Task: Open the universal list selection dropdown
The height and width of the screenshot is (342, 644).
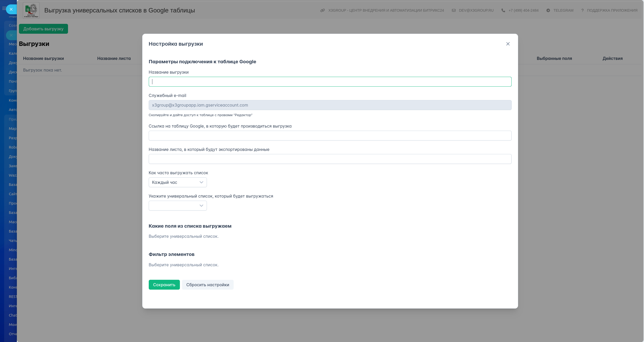Action: 178,206
